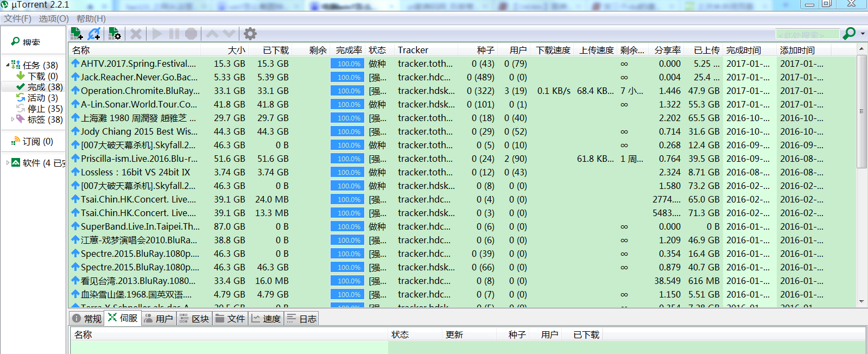Open the 选项(O) menu
868x354 pixels.
tap(54, 18)
